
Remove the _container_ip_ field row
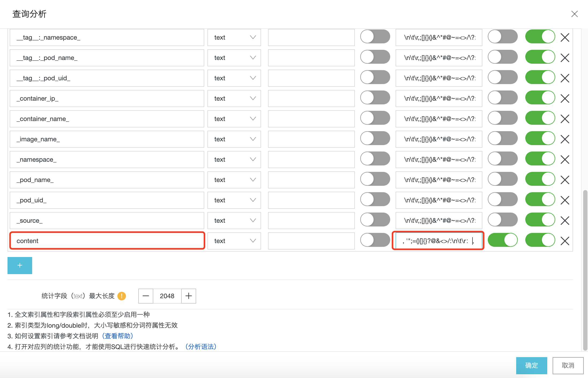(565, 99)
